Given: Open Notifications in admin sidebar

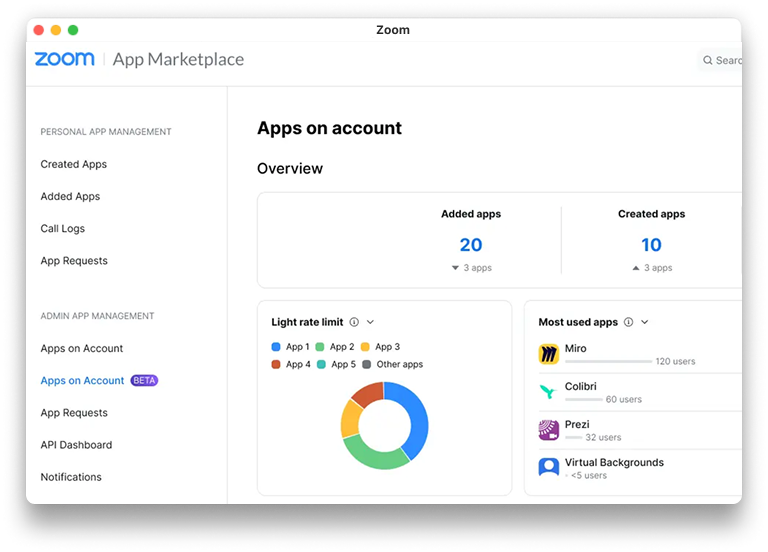Looking at the screenshot, I should pyautogui.click(x=71, y=477).
